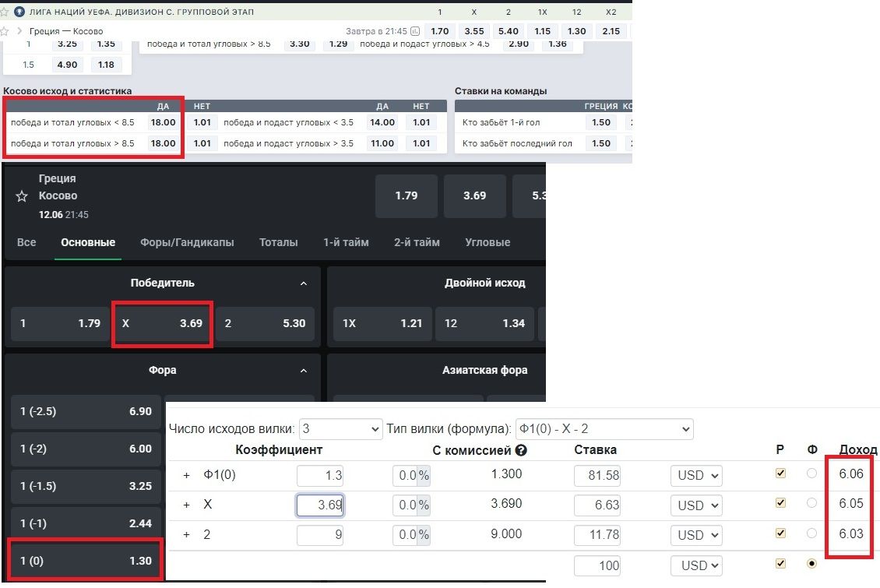This screenshot has height=588, width=880.
Task: Open currency dropdown in the X stake row
Action: pos(696,505)
